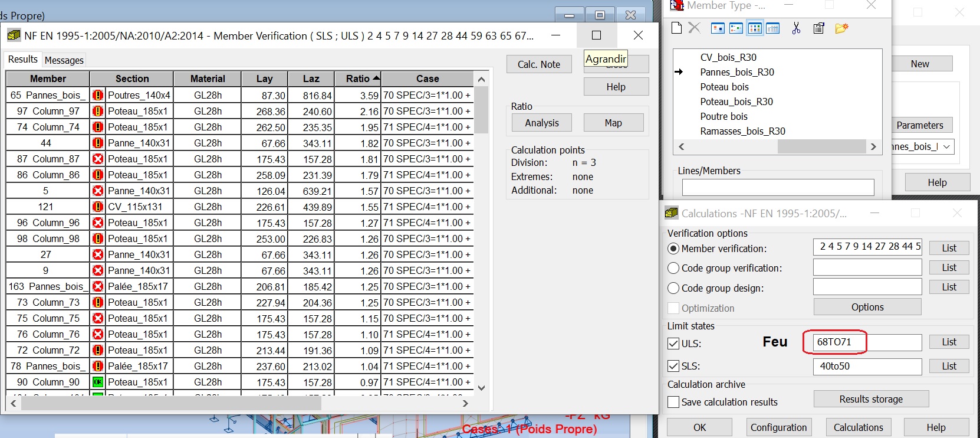Click the Case column header

click(427, 79)
